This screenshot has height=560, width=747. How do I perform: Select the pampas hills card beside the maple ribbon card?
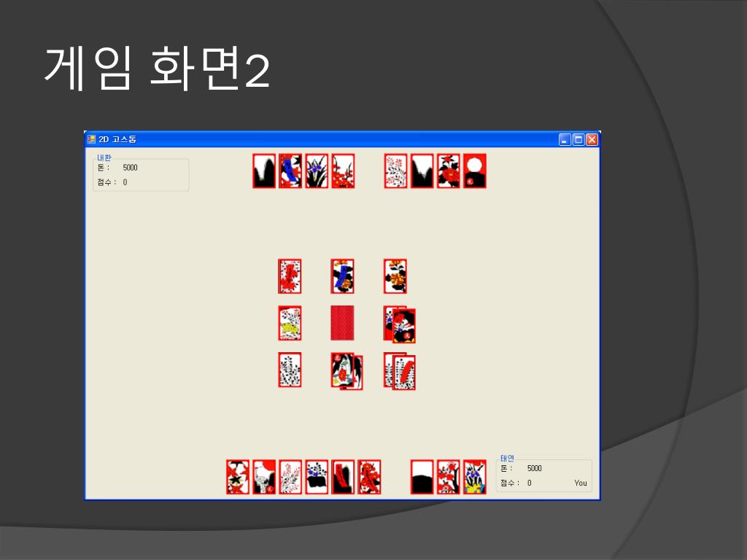264,171
